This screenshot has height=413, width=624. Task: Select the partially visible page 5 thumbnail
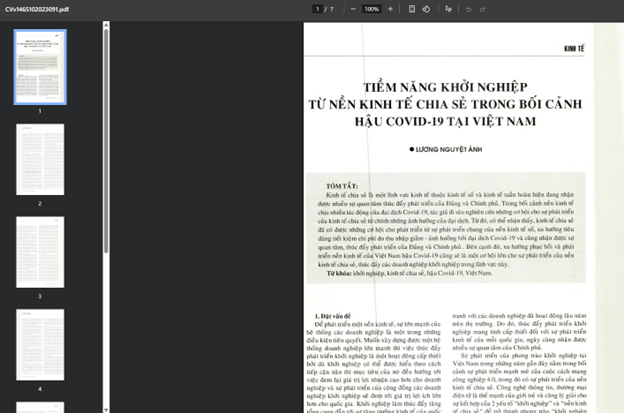pyautogui.click(x=40, y=407)
